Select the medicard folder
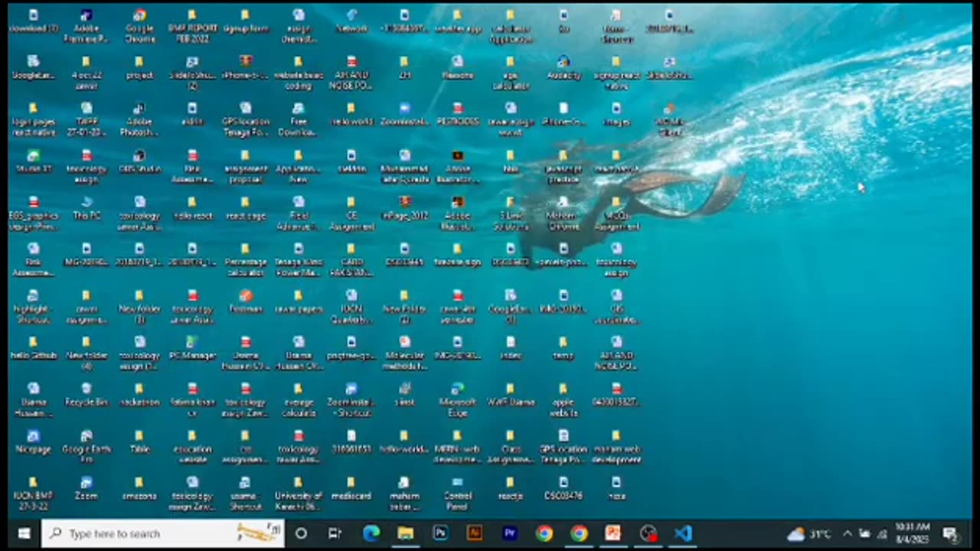The height and width of the screenshot is (551, 980). click(x=351, y=488)
